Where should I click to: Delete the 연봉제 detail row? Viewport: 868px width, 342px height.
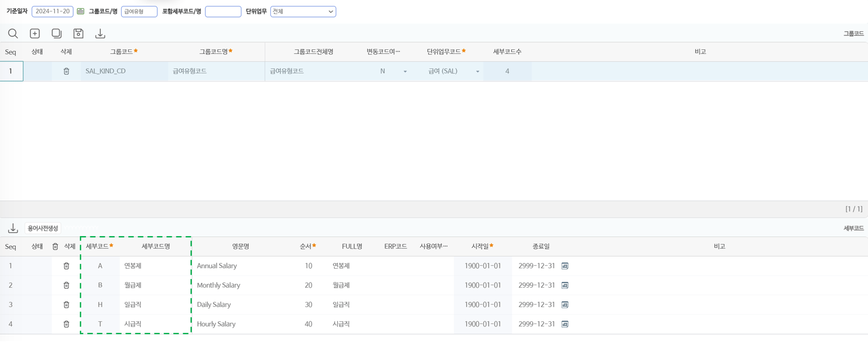point(66,266)
